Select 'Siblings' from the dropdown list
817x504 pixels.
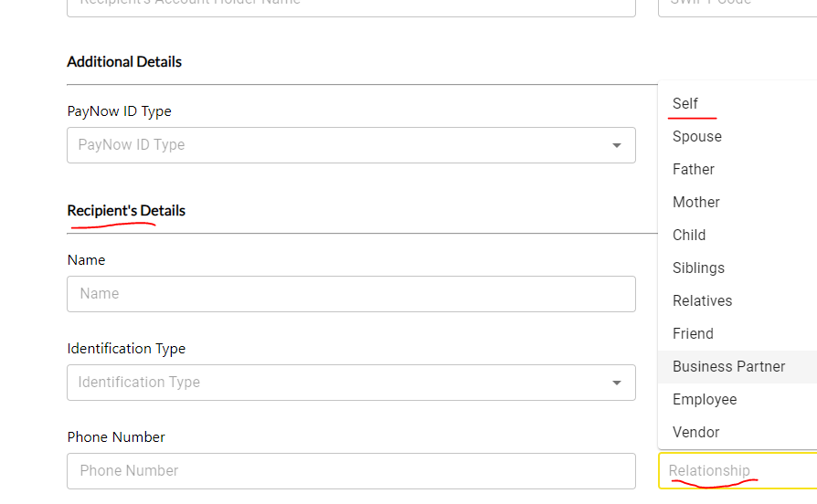tap(698, 268)
